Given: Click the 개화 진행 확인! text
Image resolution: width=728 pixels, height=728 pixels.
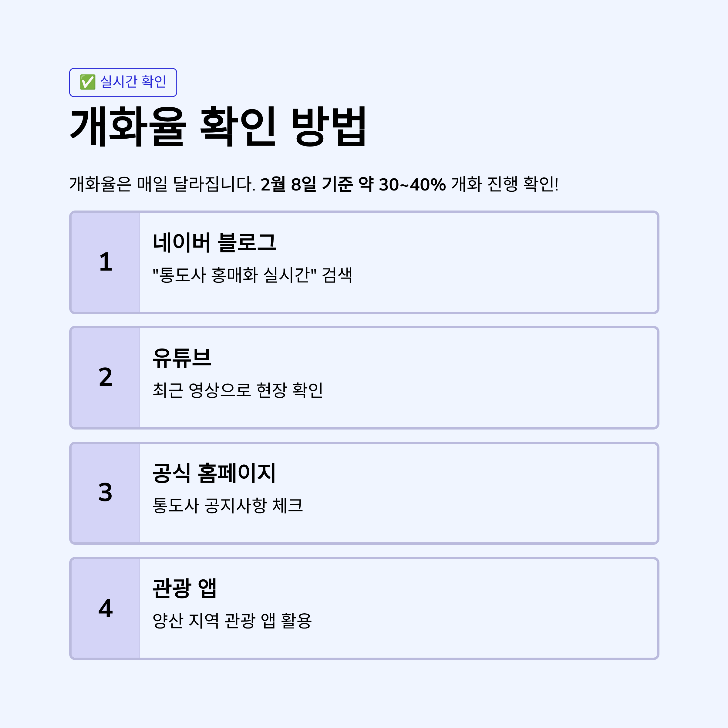Looking at the screenshot, I should click(x=504, y=184).
